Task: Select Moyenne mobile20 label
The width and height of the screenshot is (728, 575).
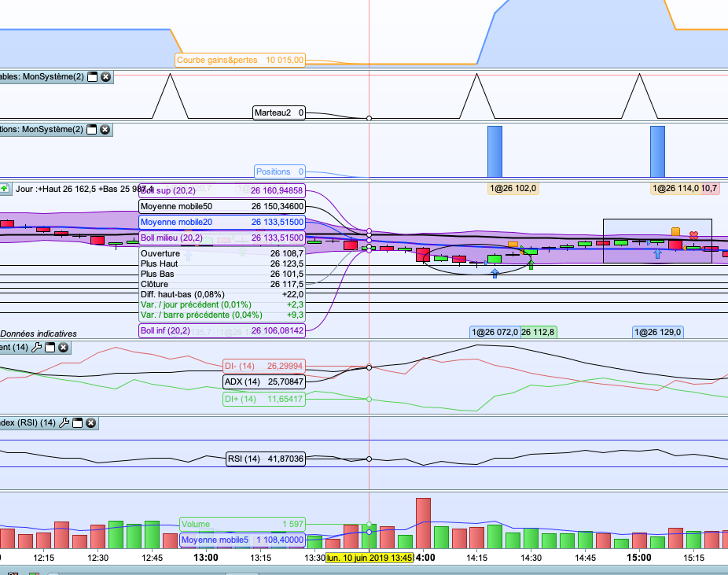Action: tap(222, 222)
